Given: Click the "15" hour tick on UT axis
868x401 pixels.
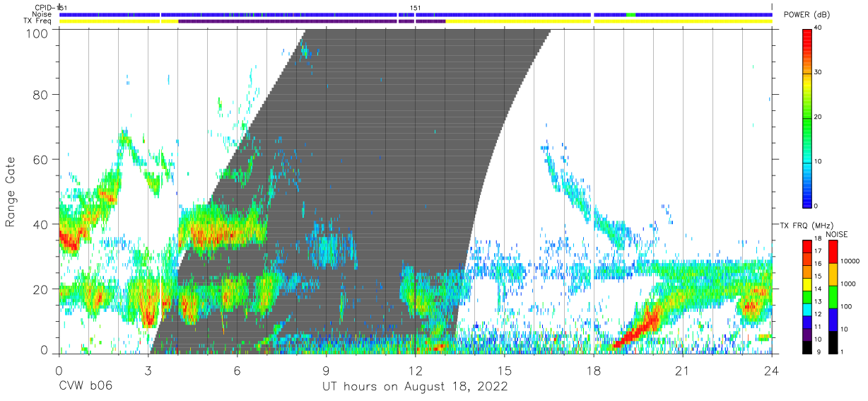Looking at the screenshot, I should point(505,371).
